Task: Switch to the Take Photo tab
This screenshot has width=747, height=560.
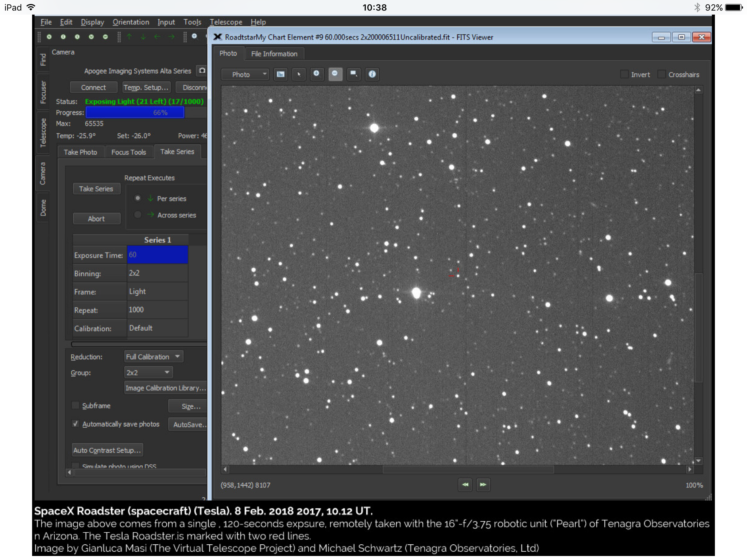Action: 81,152
